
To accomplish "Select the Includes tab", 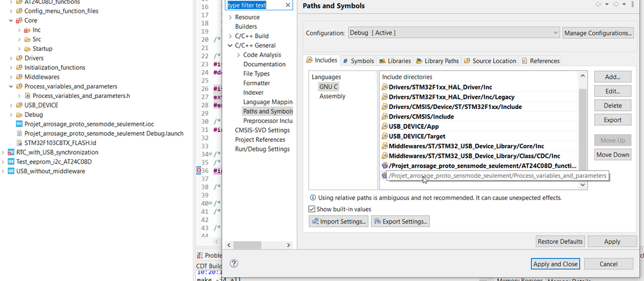I will [322, 61].
